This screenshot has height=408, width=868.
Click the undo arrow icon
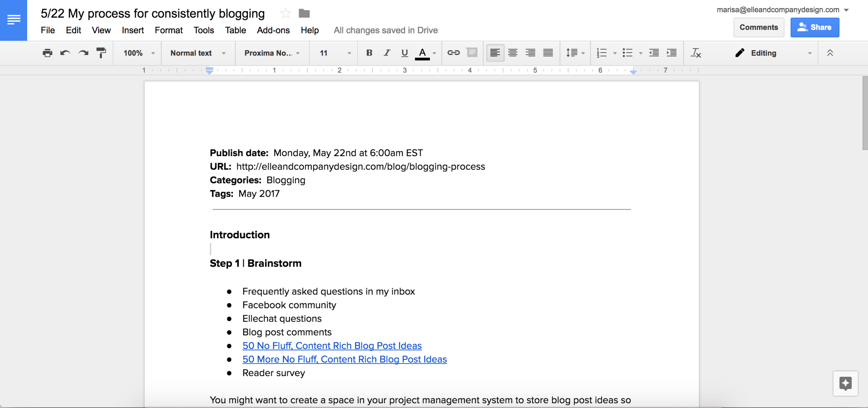[x=65, y=53]
